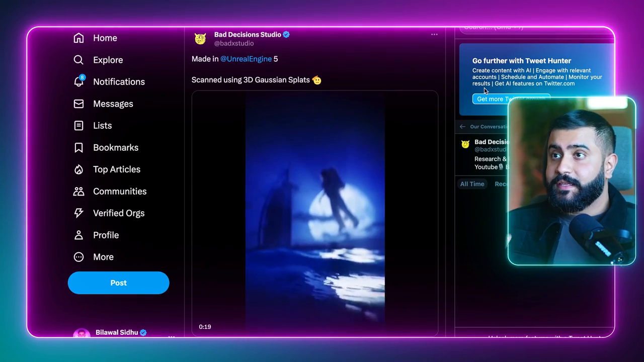Click the Communities people icon
Viewport: 644px width, 362px height.
tap(78, 191)
